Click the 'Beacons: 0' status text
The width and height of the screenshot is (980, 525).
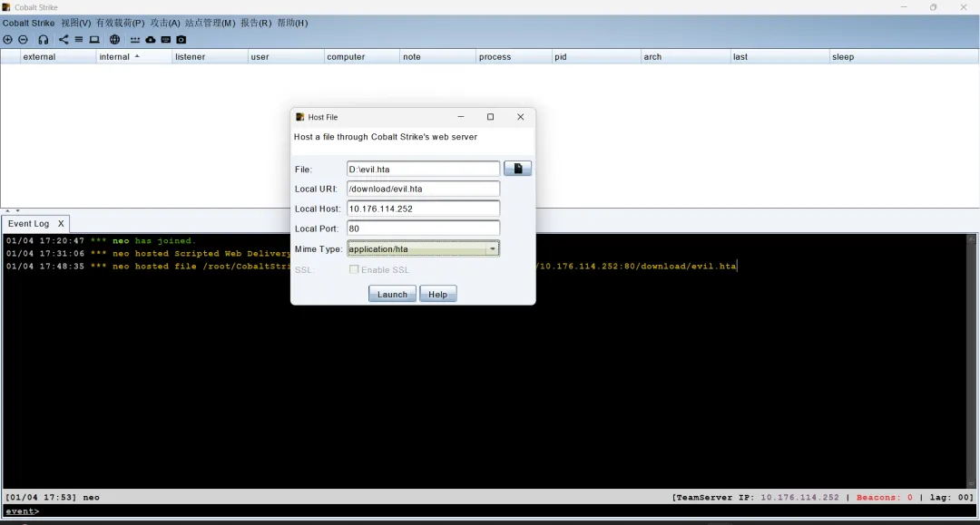(885, 498)
